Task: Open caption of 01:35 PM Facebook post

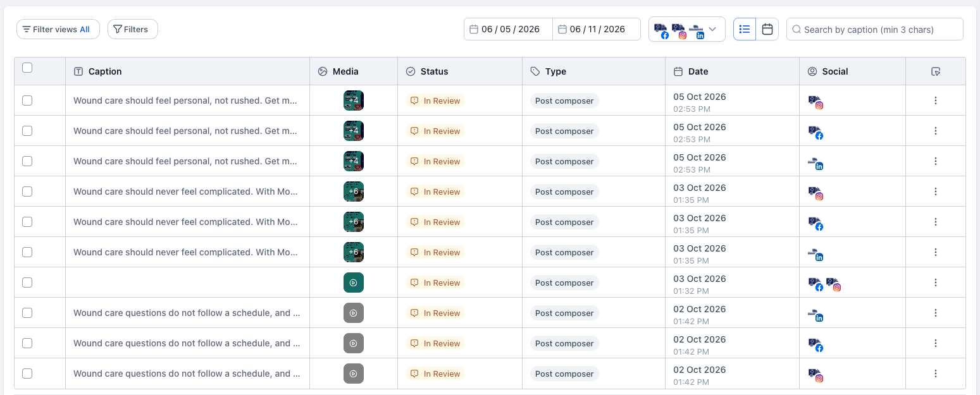Action: pyautogui.click(x=187, y=222)
